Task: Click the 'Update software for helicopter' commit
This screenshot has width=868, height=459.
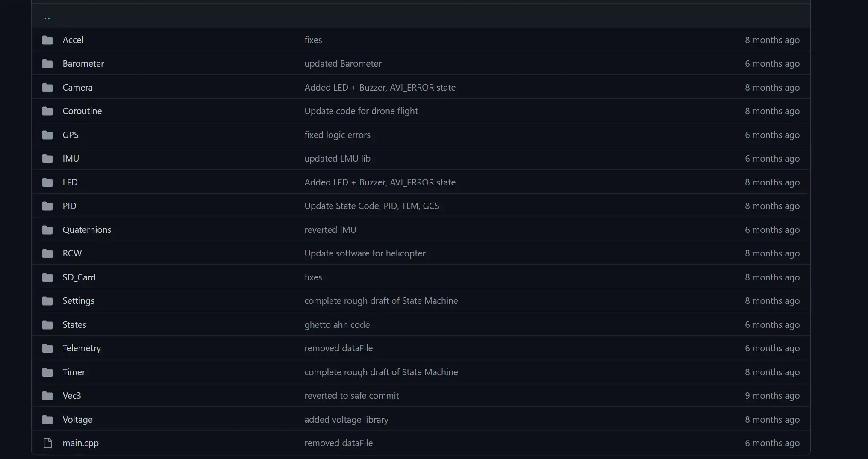Action: coord(365,253)
